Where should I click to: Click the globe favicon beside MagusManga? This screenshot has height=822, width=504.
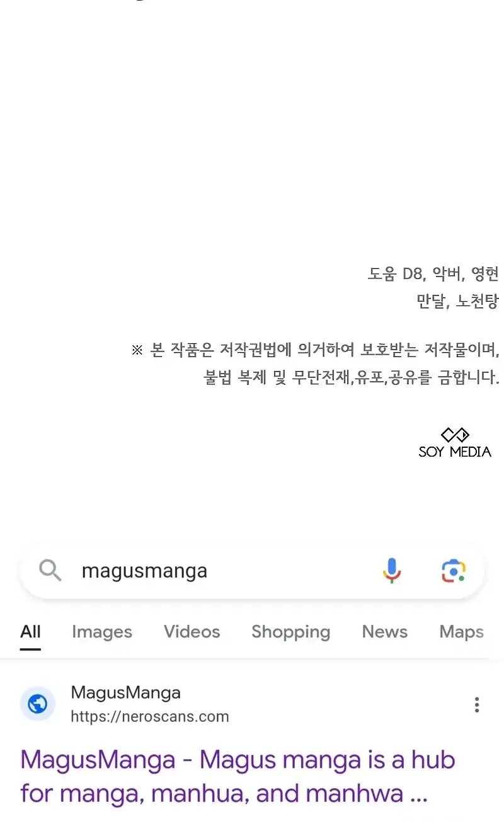point(38,704)
